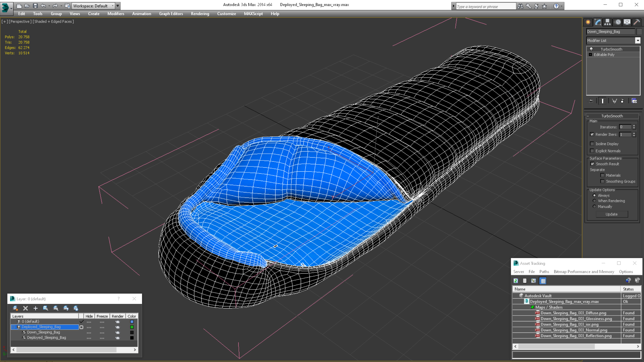Create new layer icon in Layer dialog
The image size is (644, 362).
[15, 308]
